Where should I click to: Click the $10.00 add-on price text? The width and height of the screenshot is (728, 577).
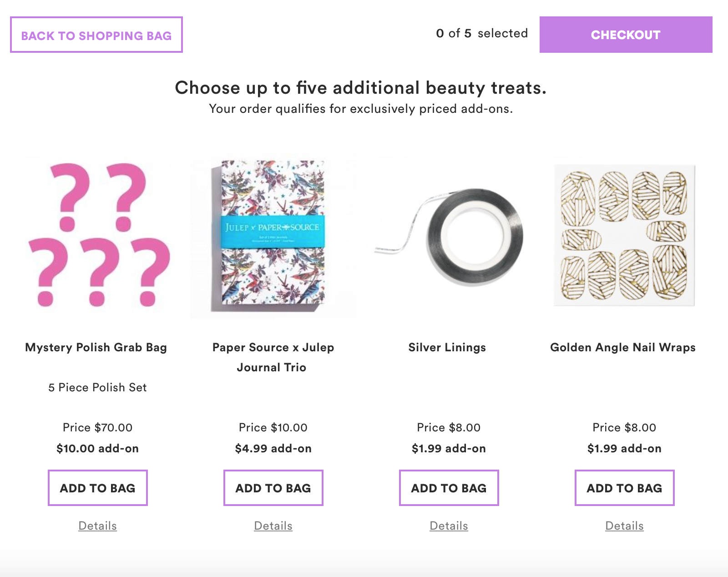tap(97, 449)
